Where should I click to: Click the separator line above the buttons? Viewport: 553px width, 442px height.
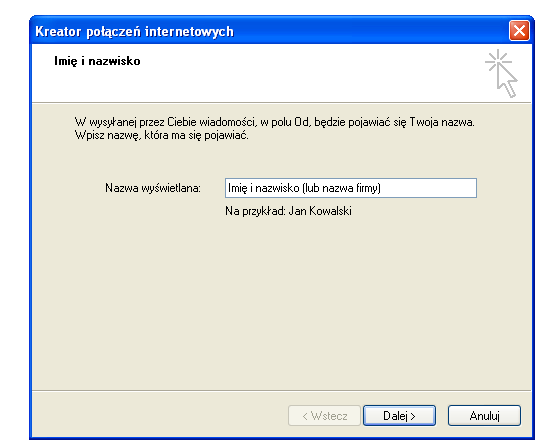tap(281, 390)
